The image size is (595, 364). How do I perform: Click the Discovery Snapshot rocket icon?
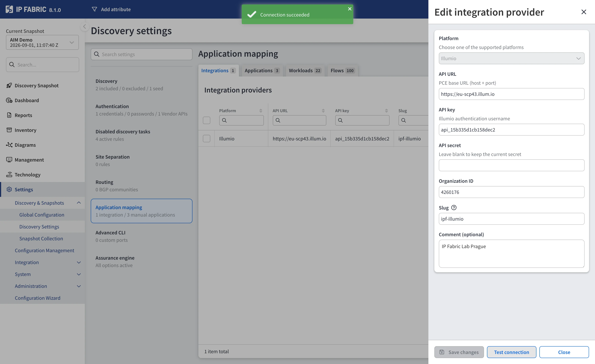pyautogui.click(x=9, y=85)
